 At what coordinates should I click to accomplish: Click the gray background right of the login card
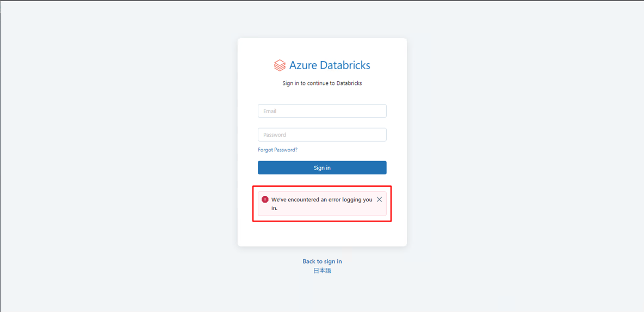click(x=522, y=152)
